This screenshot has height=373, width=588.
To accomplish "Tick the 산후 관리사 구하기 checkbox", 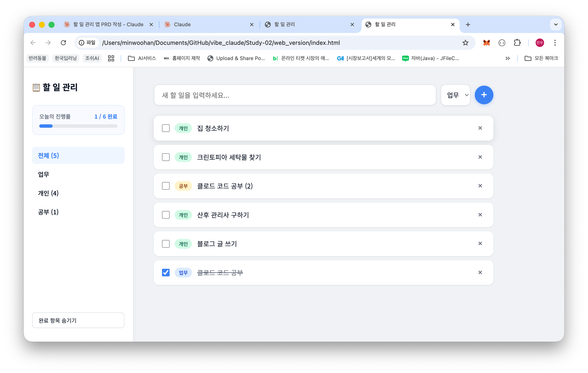I will (166, 215).
